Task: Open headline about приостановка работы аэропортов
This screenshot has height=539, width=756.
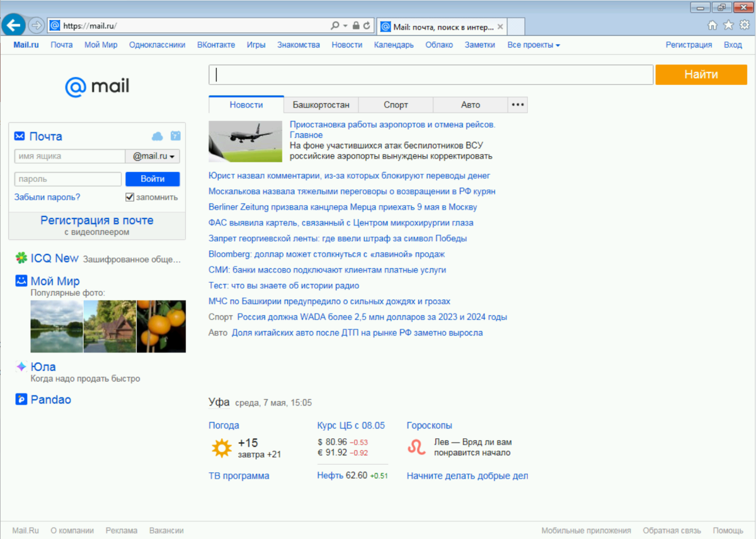Action: tap(392, 130)
